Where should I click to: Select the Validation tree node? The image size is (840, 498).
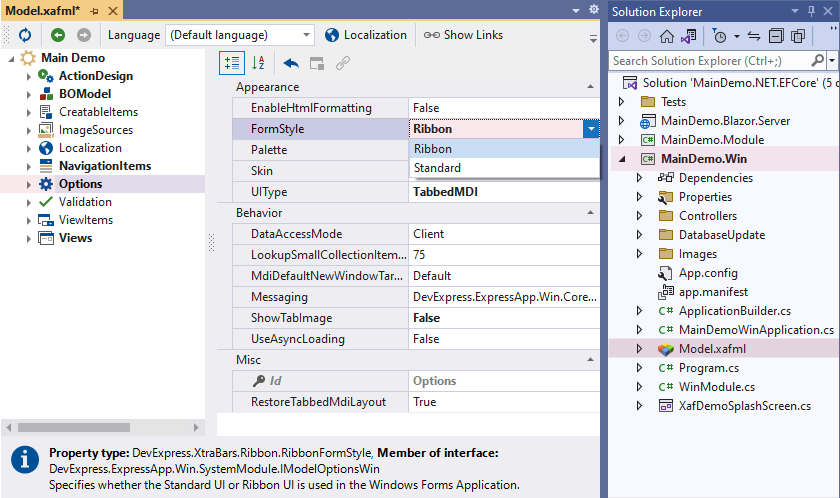pyautogui.click(x=85, y=202)
